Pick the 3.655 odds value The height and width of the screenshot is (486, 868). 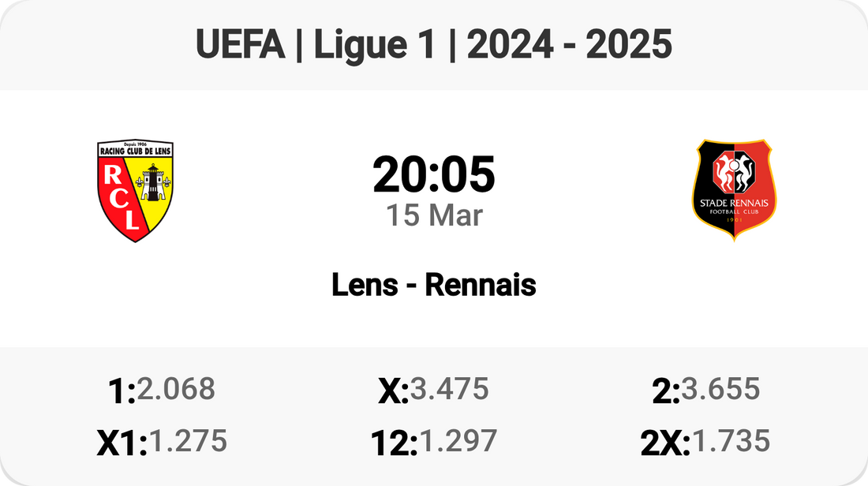click(720, 389)
